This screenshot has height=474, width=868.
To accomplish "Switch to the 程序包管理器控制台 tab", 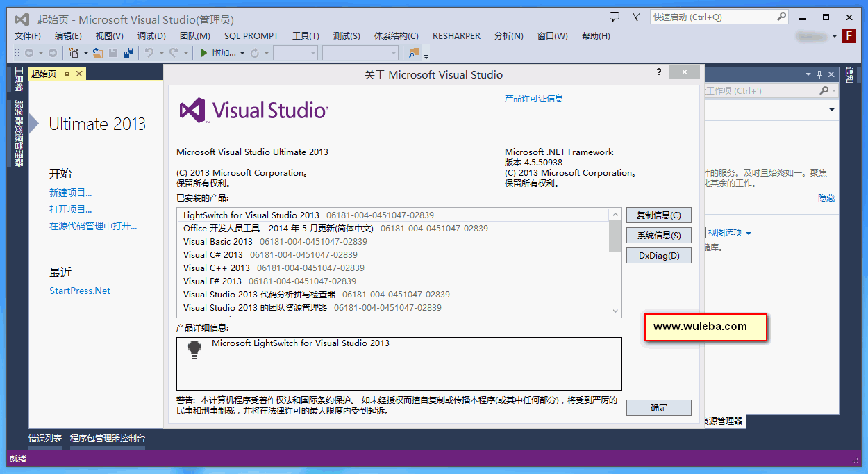I will (108, 439).
